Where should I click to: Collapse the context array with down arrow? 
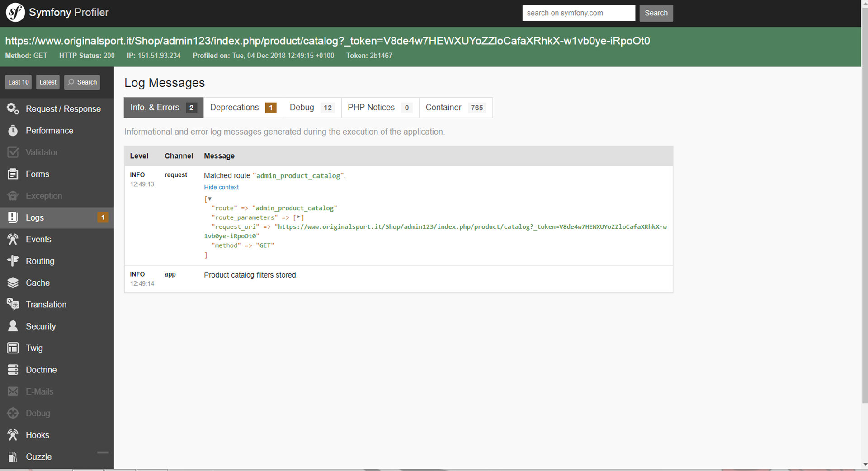(x=209, y=198)
